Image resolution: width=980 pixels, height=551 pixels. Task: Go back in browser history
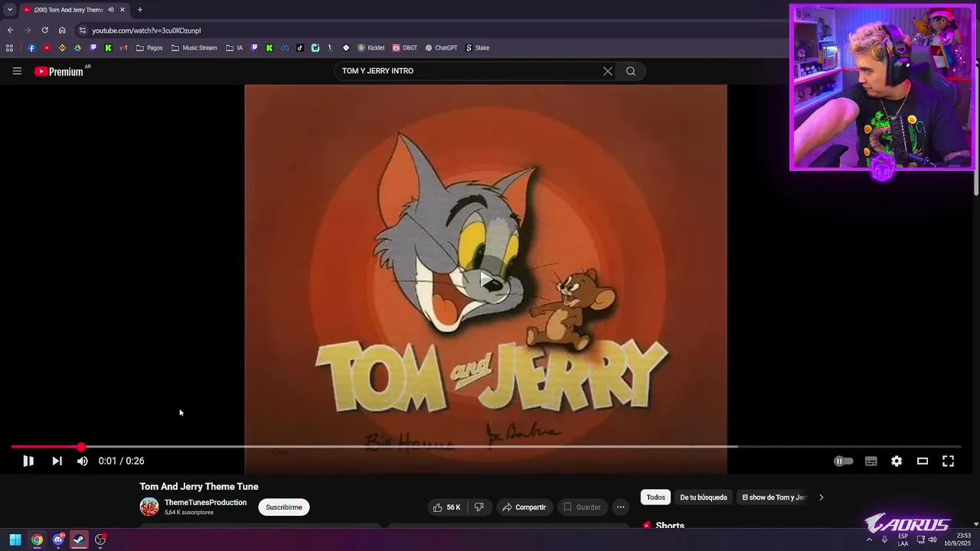pos(10,31)
